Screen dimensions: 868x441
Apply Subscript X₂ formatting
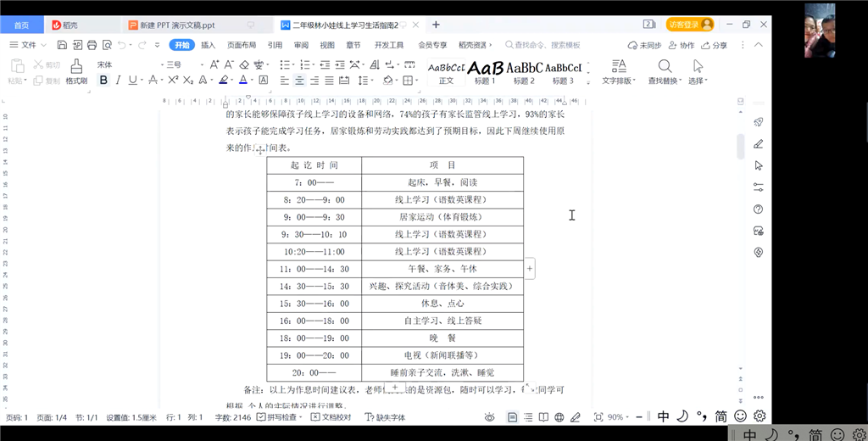tap(188, 81)
